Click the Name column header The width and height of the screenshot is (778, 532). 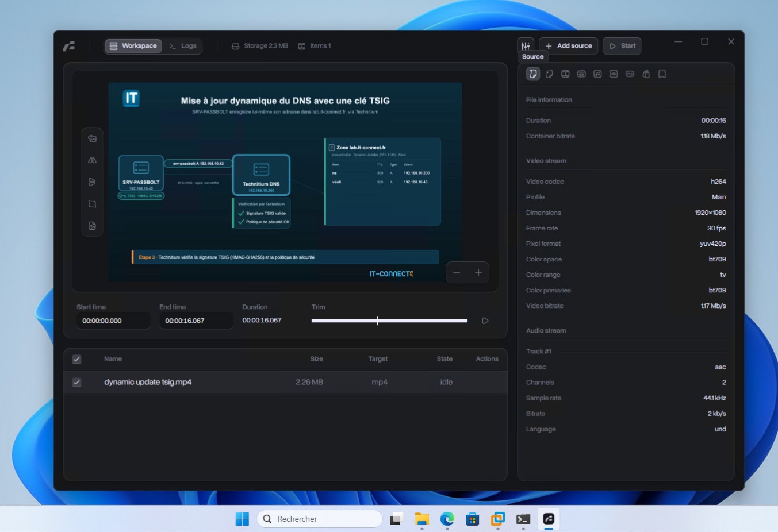(113, 359)
